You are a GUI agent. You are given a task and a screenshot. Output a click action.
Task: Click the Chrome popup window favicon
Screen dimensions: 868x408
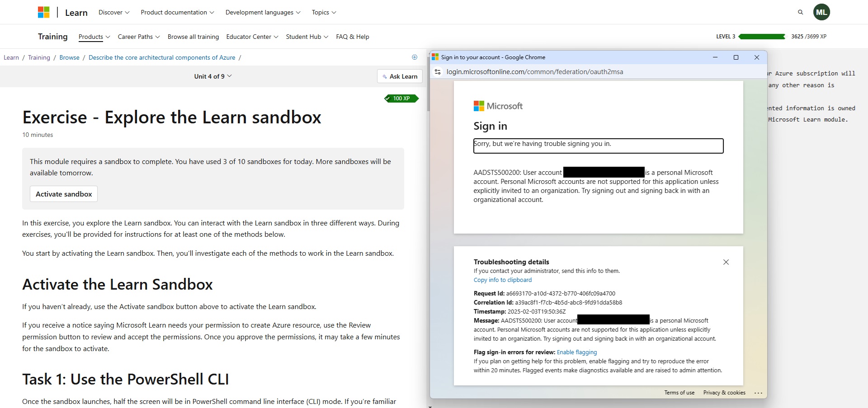[x=435, y=57]
